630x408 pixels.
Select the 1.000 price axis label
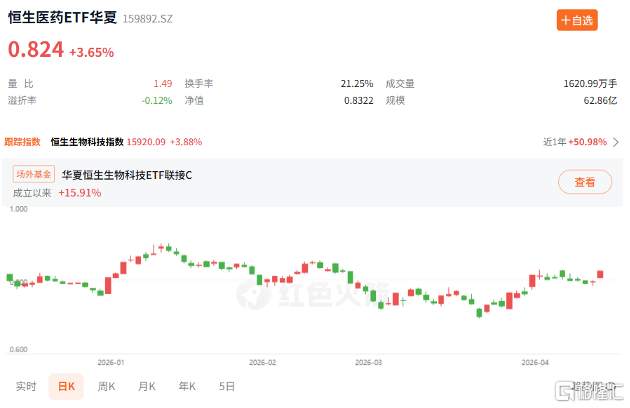coord(18,209)
